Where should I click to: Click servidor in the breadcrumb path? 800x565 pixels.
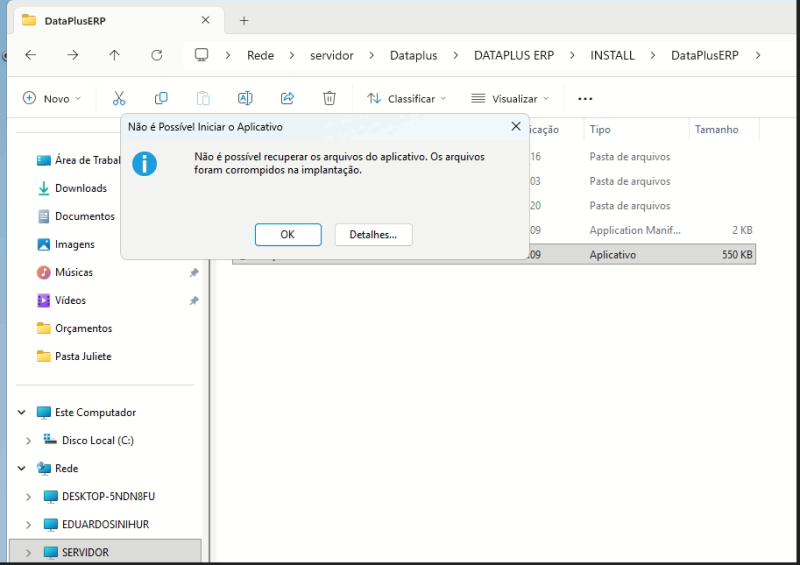click(332, 55)
